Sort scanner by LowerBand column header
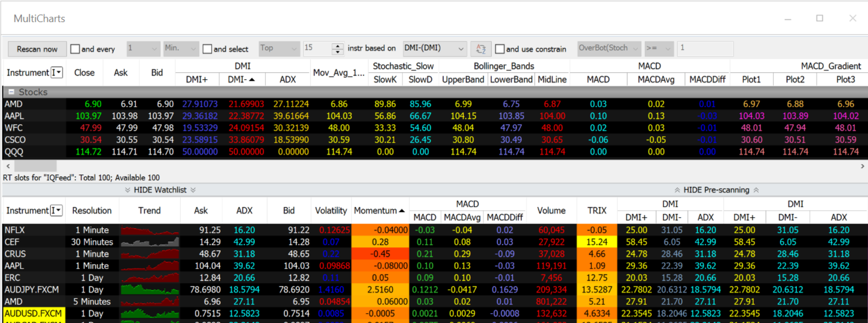 pos(511,79)
